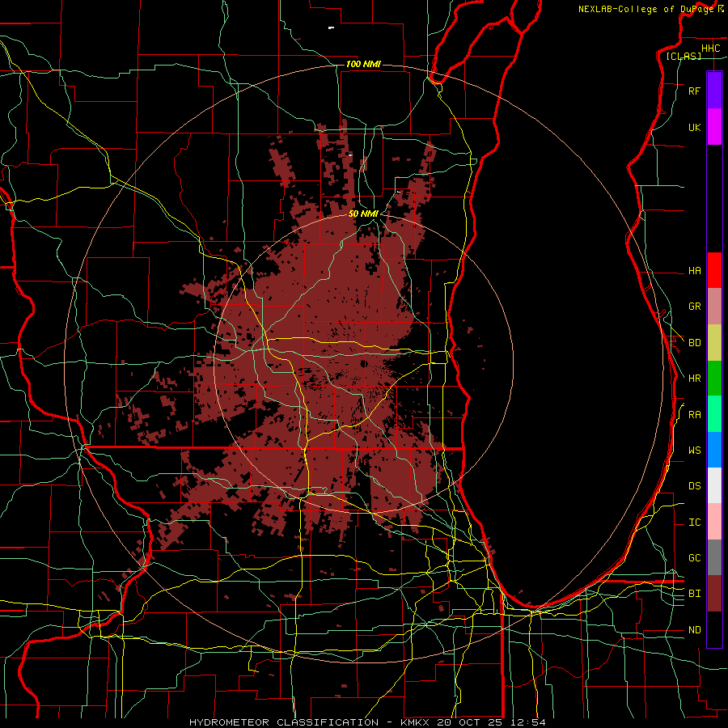Click the GR pink legend color swatch
Image resolution: width=728 pixels, height=728 pixels.
click(714, 307)
